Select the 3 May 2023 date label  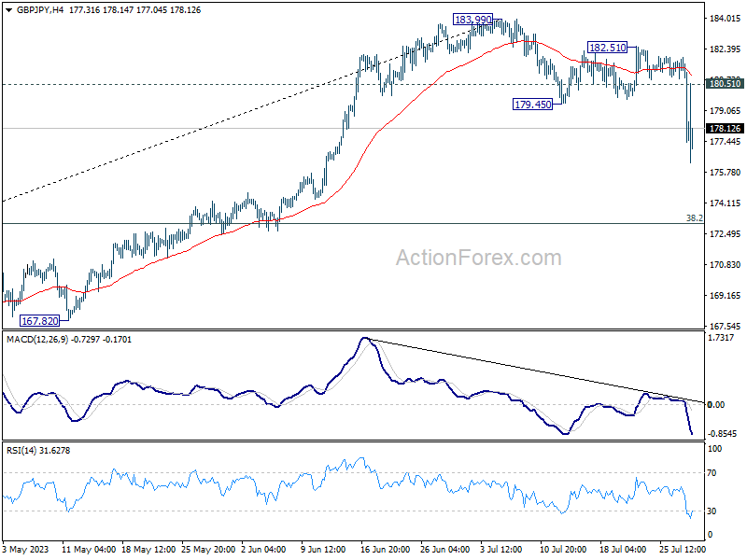pos(26,550)
